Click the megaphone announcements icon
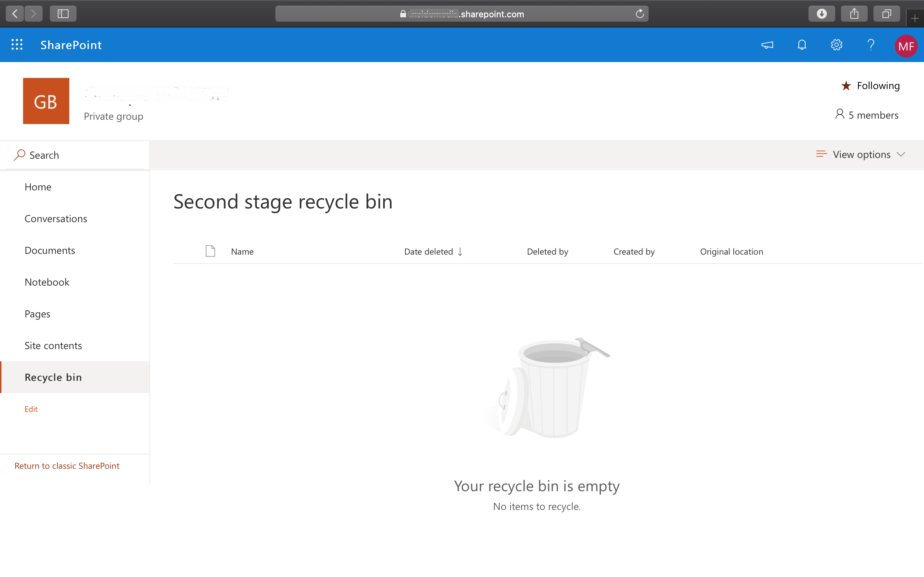Viewport: 924px width, 577px height. pos(767,45)
